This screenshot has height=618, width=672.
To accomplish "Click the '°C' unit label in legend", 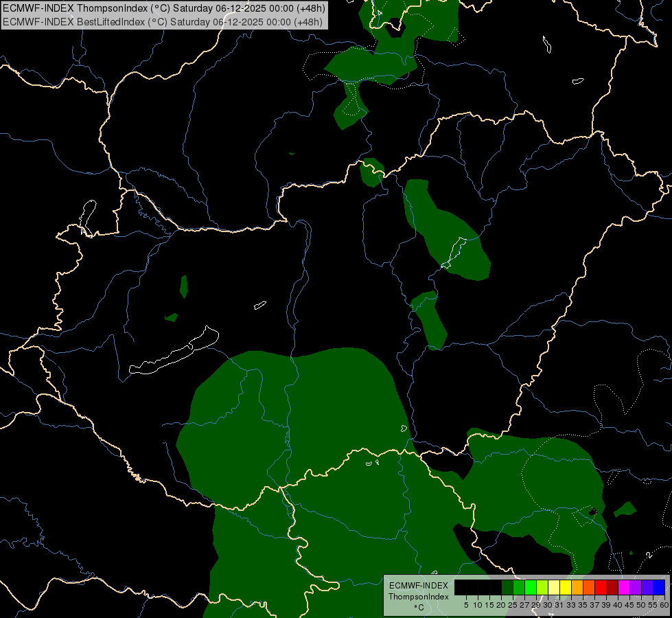I will tap(419, 608).
